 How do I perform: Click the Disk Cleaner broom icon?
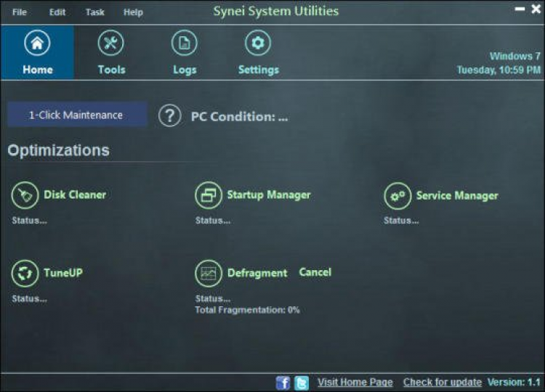coord(25,195)
